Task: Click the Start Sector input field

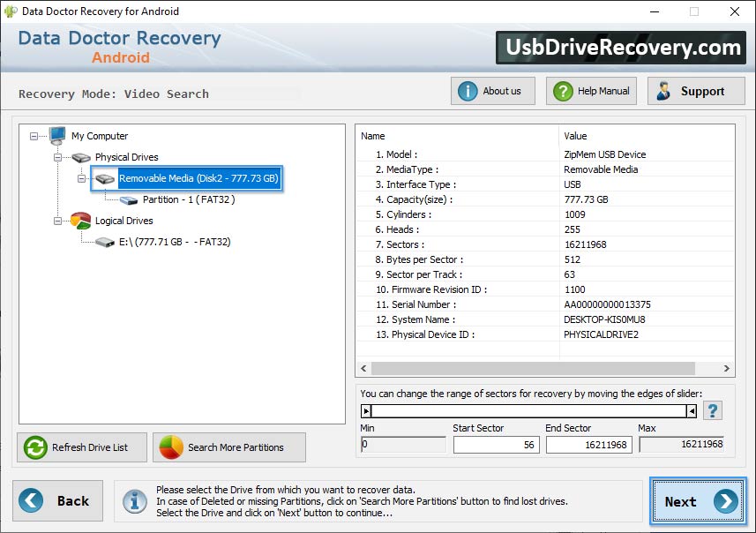Action: [x=496, y=445]
